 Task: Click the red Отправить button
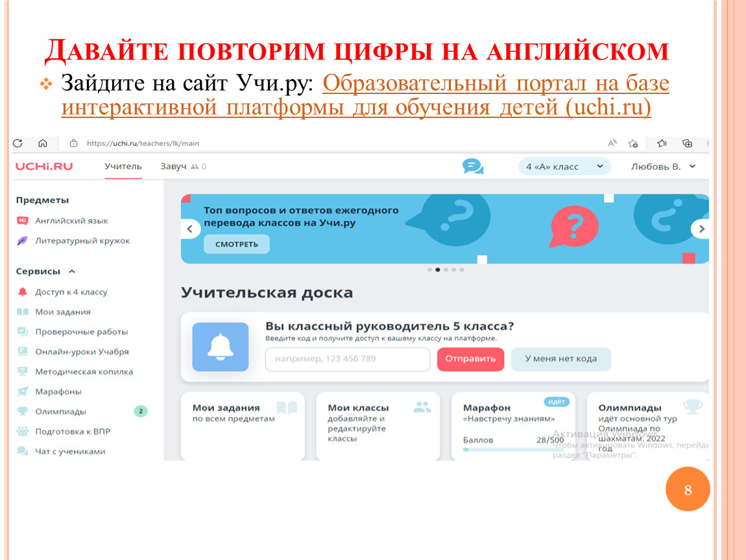click(470, 358)
